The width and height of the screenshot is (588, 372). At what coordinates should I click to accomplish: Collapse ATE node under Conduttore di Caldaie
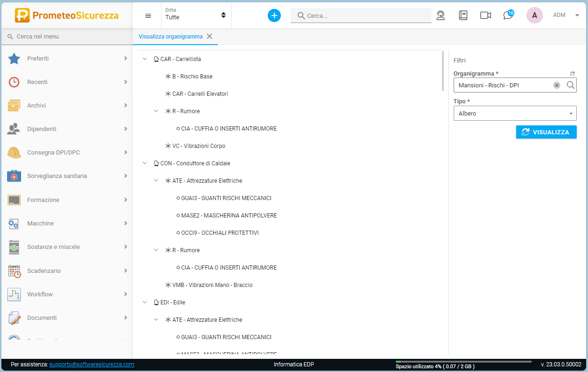coord(156,181)
